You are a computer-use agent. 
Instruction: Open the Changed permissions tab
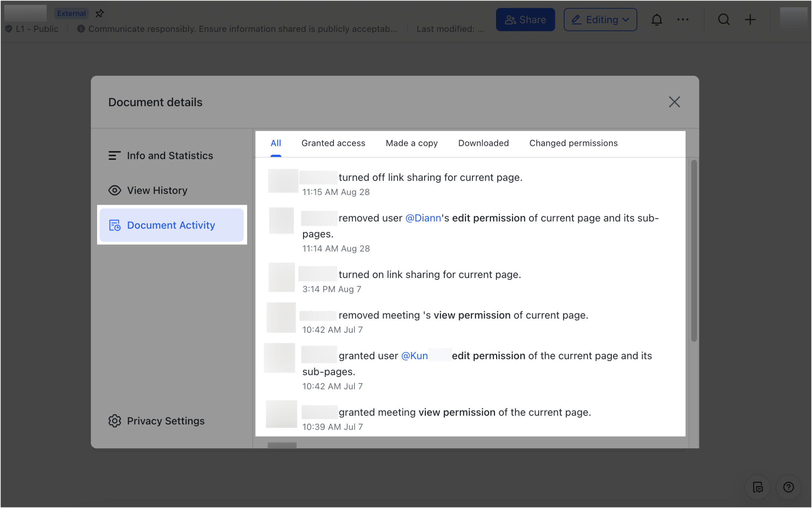click(573, 143)
